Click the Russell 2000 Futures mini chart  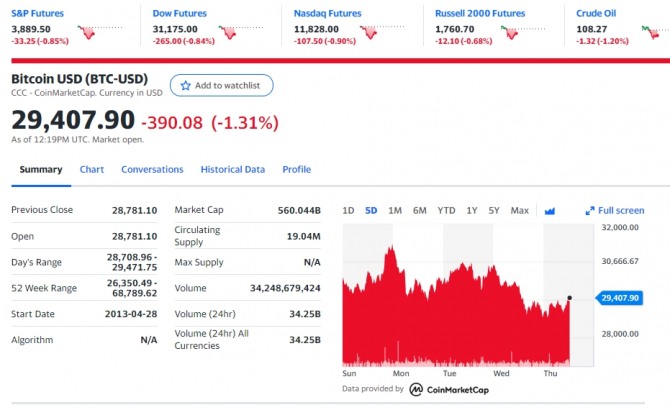(512, 31)
